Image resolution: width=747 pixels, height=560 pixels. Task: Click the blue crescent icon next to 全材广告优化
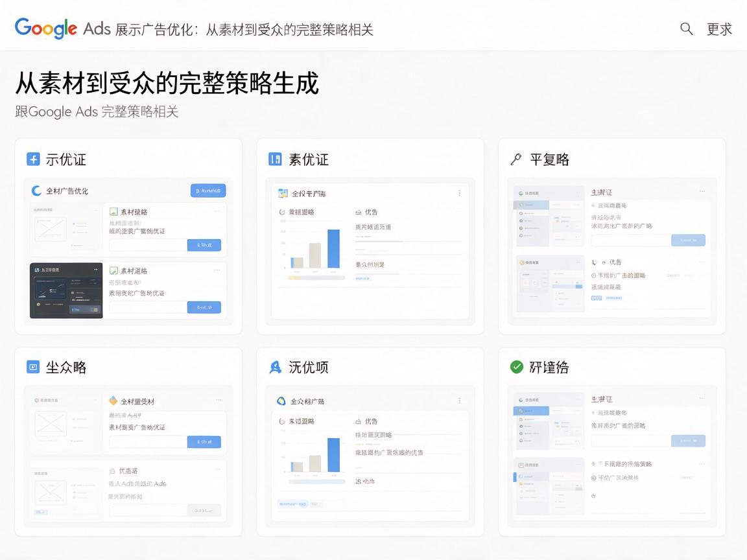(x=36, y=191)
